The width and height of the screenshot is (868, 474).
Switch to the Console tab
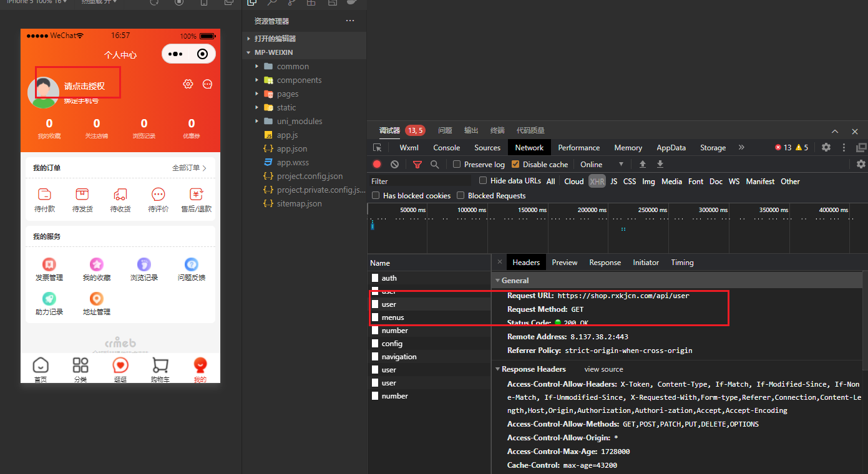447,148
